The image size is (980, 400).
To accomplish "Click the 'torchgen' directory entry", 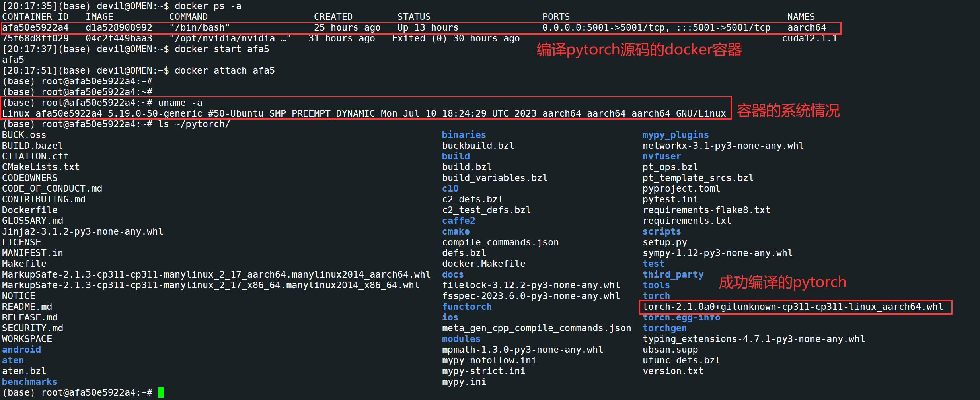I will point(664,328).
